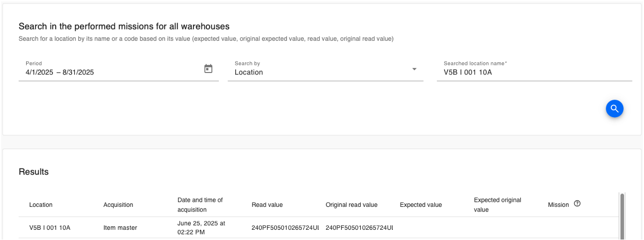Click the Mission column header label

point(559,205)
